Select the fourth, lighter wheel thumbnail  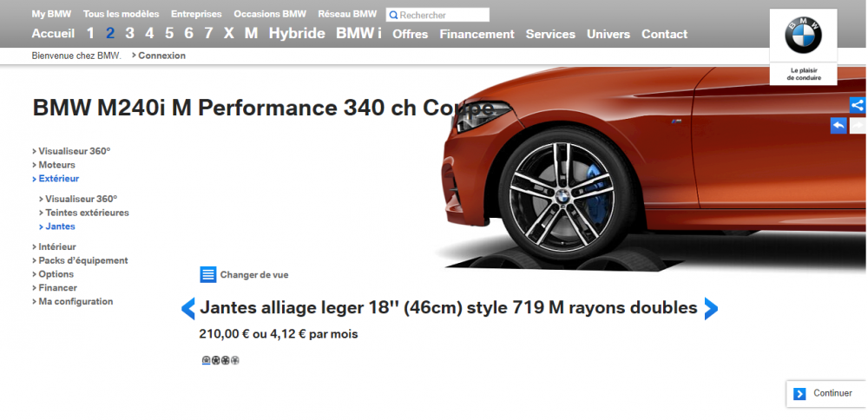coord(234,361)
